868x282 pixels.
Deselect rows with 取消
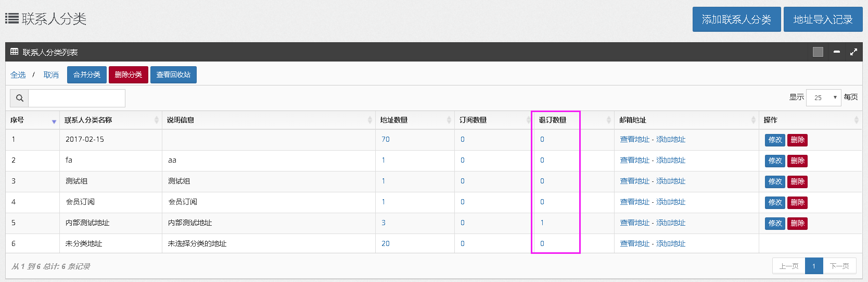coord(51,75)
